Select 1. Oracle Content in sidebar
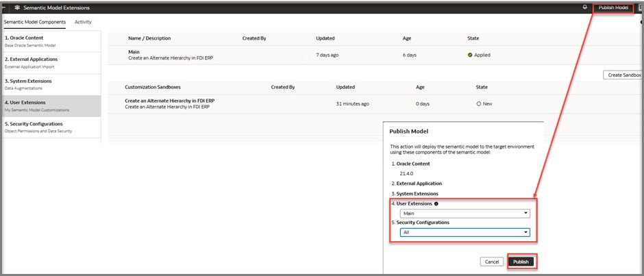This screenshot has height=276, width=644. tap(51, 41)
